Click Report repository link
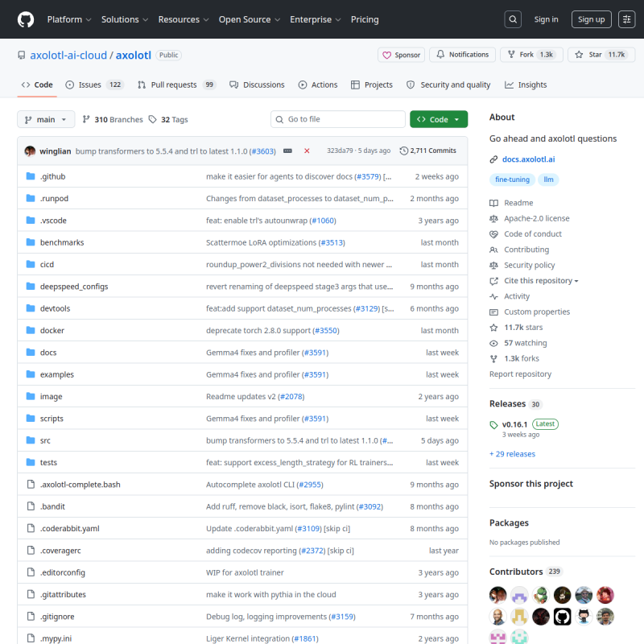 click(520, 374)
